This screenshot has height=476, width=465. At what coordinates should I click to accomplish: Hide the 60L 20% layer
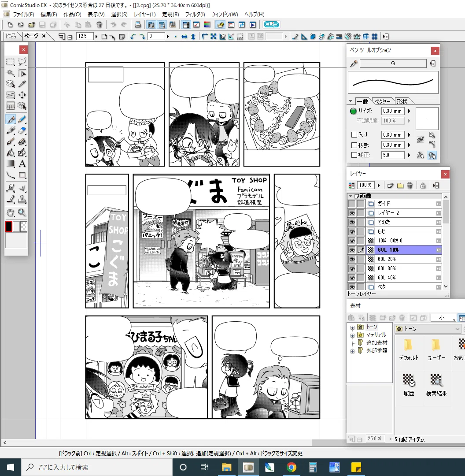[x=352, y=259]
